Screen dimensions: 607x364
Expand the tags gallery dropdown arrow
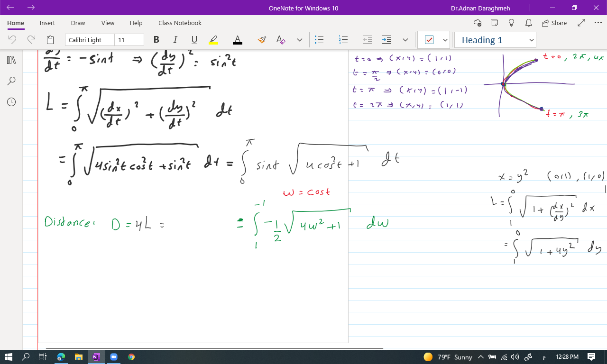coord(445,40)
